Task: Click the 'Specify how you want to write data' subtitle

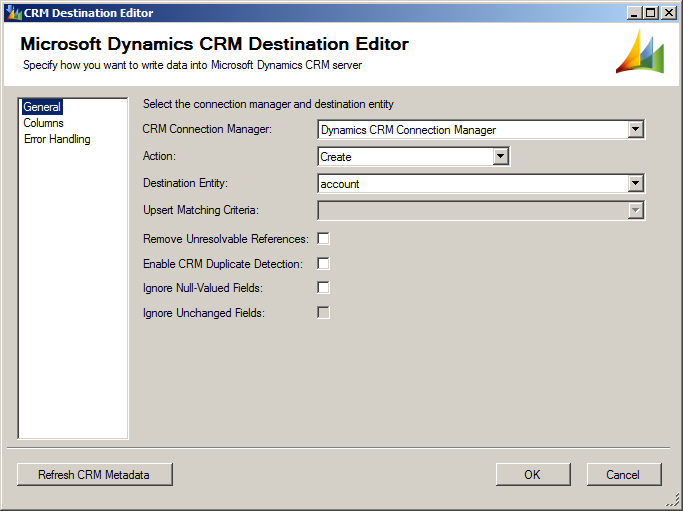Action: pyautogui.click(x=193, y=65)
